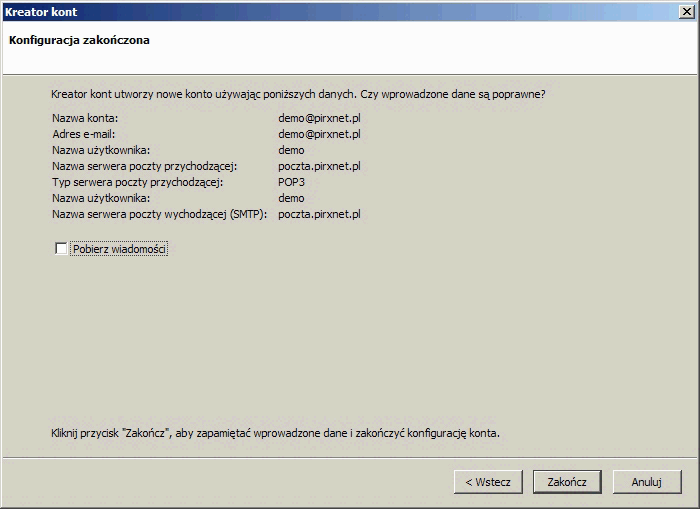Viewport: 700px width, 509px height.
Task: Cancel the wizard with Anuluj
Action: (x=647, y=482)
